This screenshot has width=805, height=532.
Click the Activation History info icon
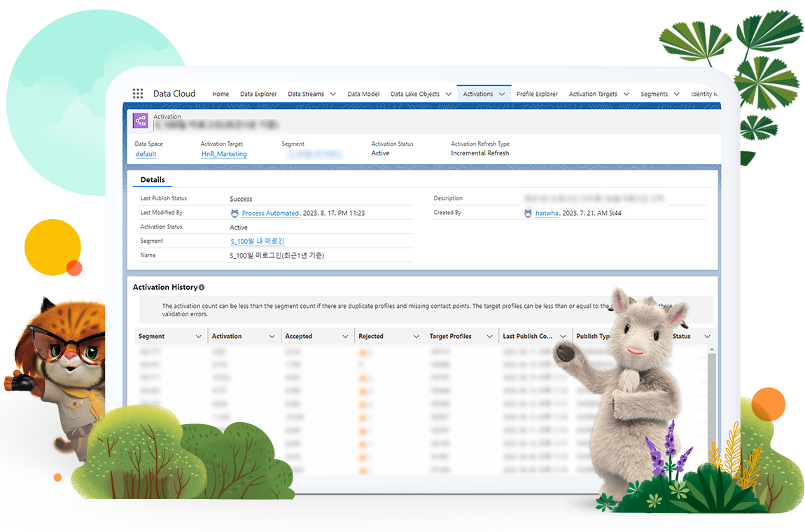pos(202,288)
